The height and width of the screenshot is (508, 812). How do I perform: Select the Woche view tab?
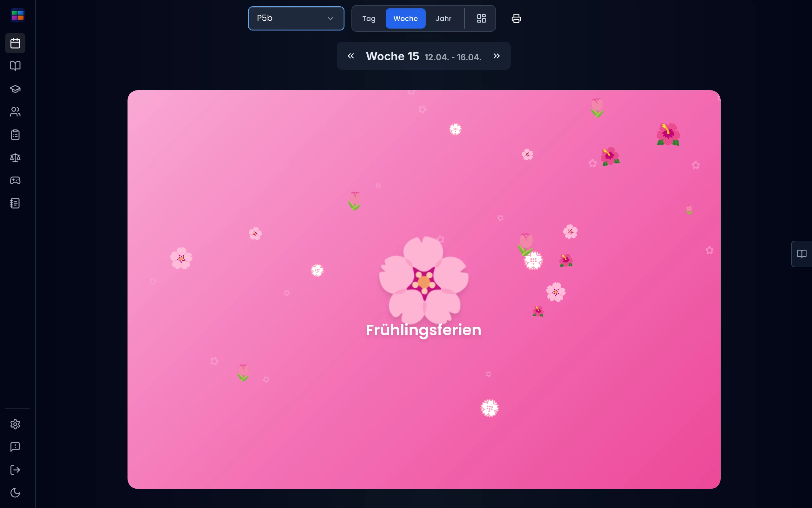point(405,18)
